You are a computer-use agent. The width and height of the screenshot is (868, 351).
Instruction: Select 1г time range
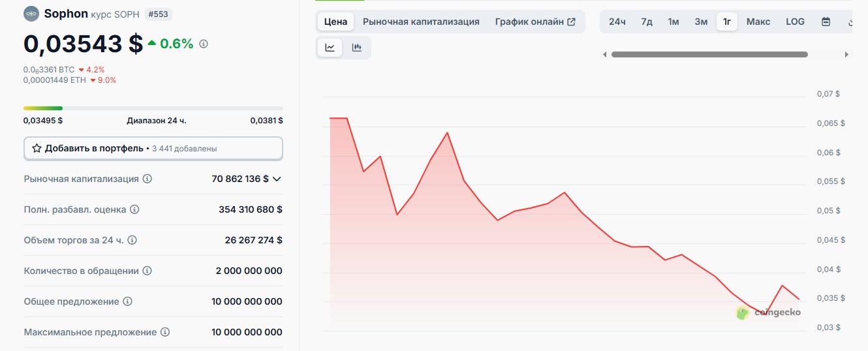(726, 22)
